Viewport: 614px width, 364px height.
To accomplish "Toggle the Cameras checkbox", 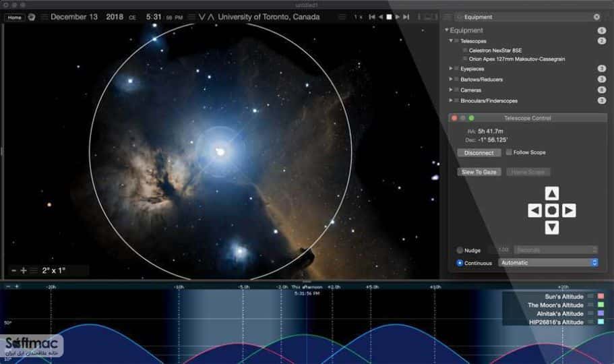I will (456, 90).
